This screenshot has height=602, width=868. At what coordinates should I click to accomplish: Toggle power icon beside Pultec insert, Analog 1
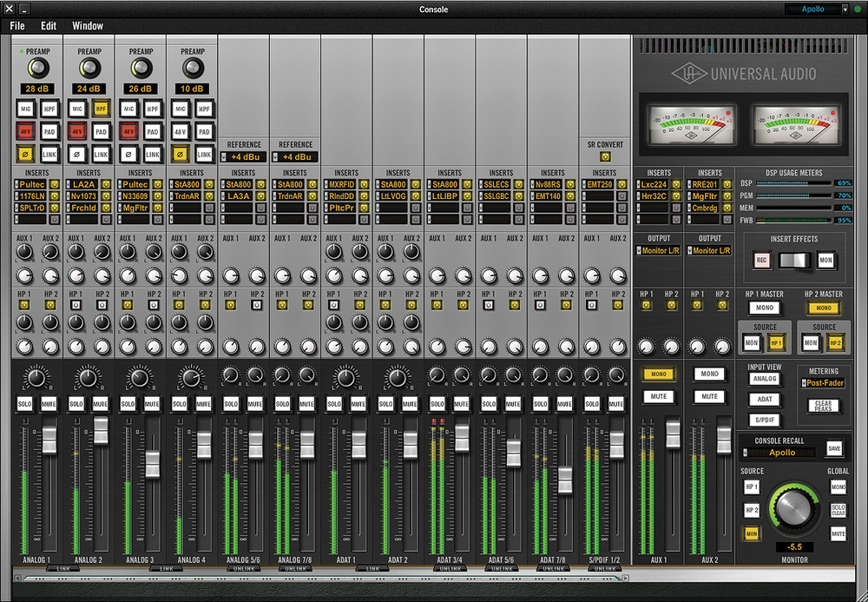click(53, 185)
